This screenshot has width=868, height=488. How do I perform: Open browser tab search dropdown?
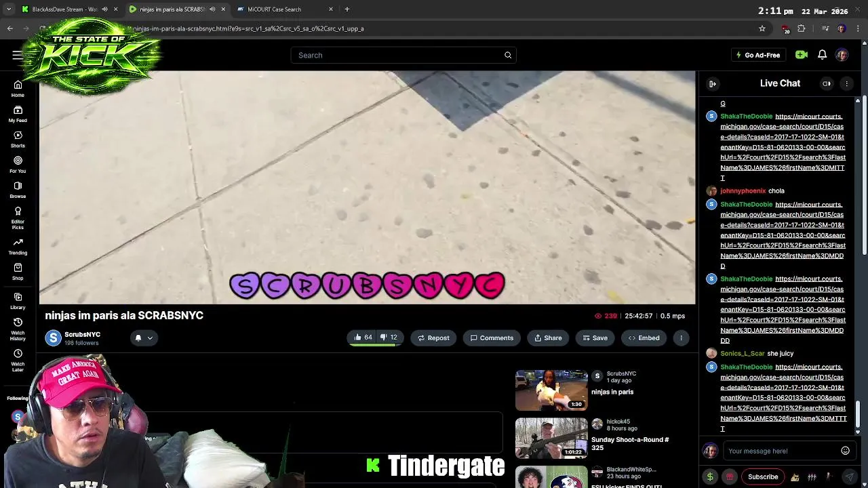[9, 9]
